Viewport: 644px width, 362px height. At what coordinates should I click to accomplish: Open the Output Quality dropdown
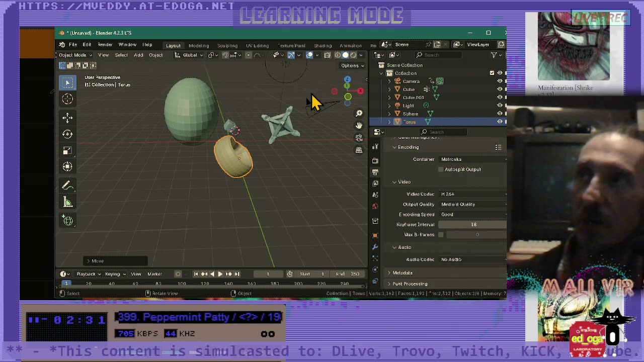pyautogui.click(x=473, y=204)
